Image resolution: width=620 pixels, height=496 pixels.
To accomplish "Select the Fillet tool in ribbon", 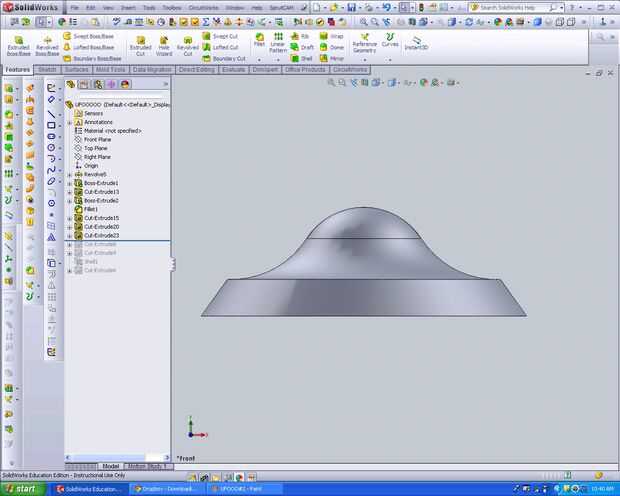I will tap(259, 40).
